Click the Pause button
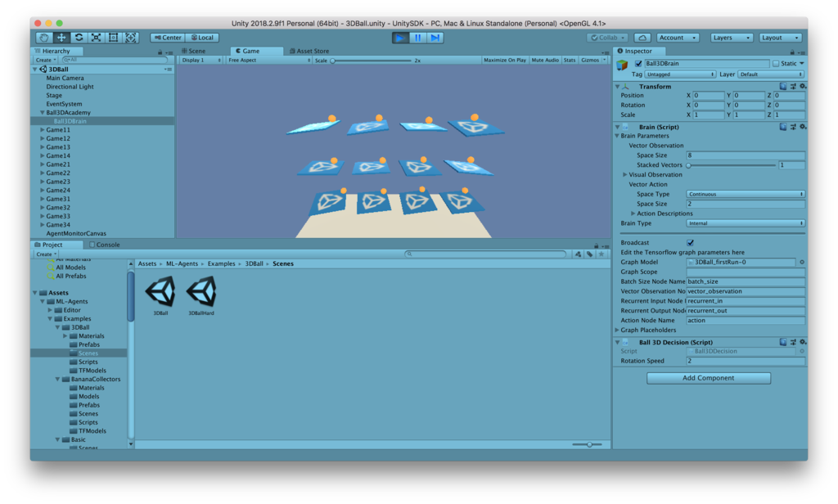838x504 pixels. point(418,38)
